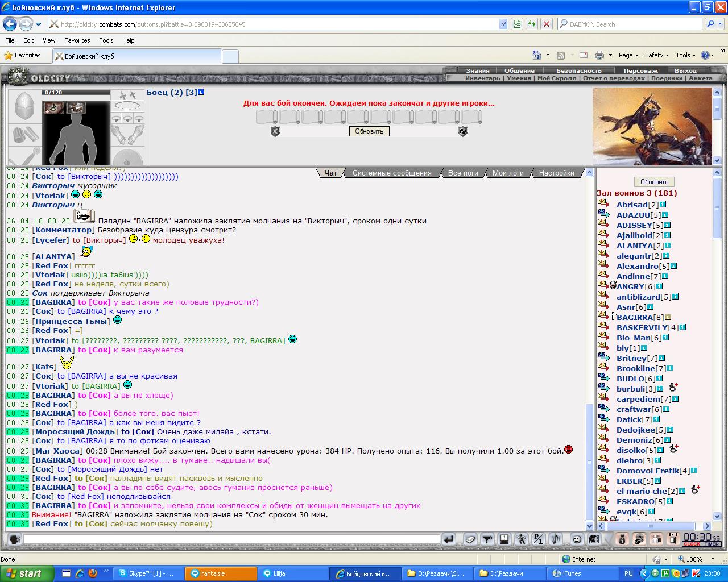Toggle the TIMER mode under clock
This screenshot has height=582, width=728.
pos(712,544)
